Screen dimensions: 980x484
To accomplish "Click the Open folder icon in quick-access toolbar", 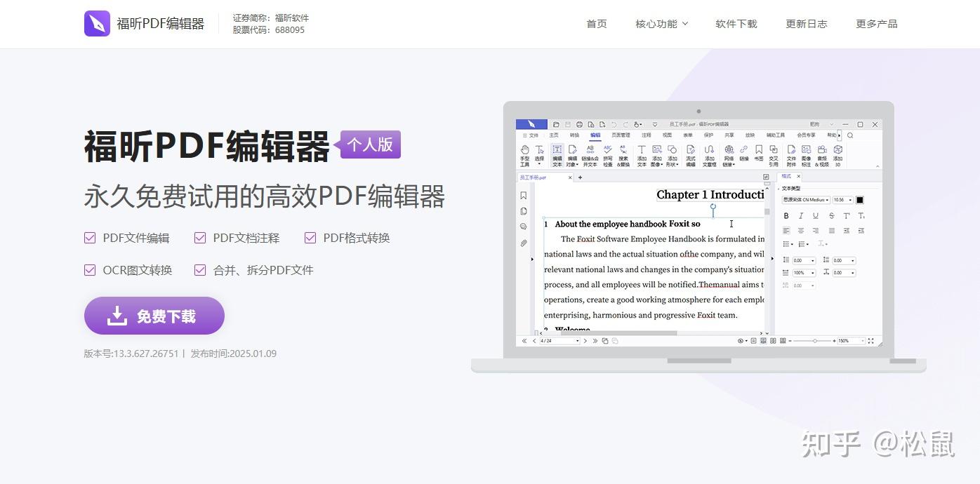I will click(556, 124).
